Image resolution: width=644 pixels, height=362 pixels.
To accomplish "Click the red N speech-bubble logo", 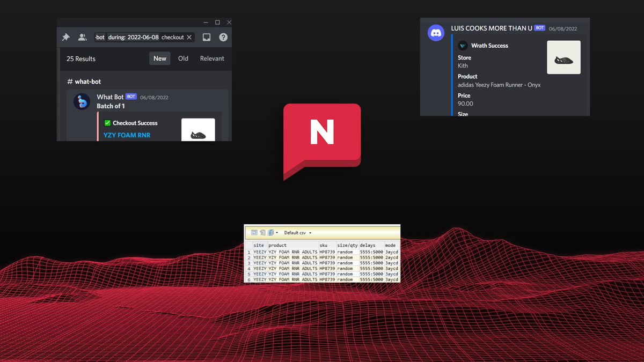I will (x=322, y=141).
